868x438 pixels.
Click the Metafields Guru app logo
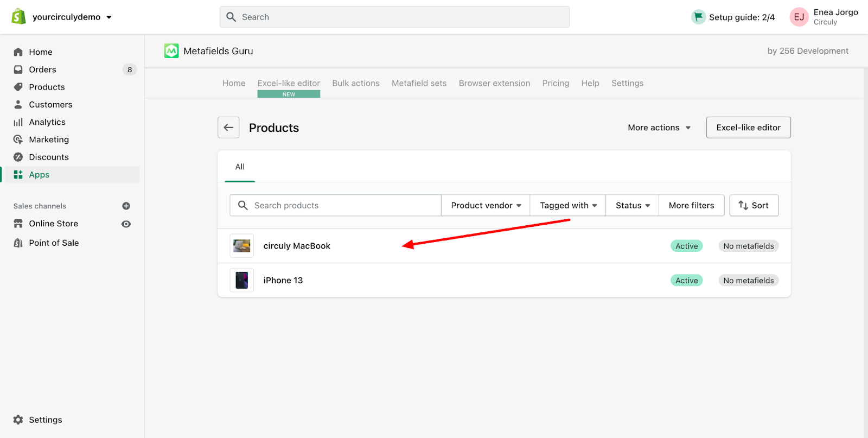(x=171, y=51)
